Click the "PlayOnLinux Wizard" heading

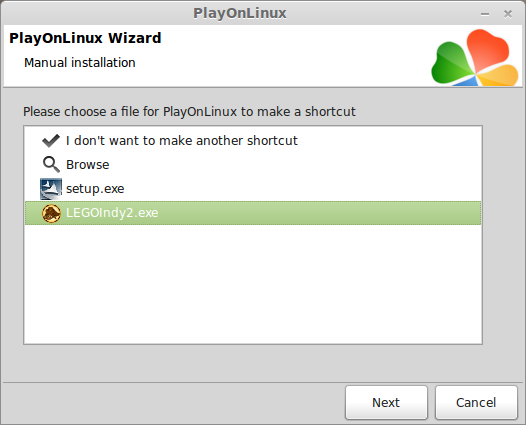point(85,38)
